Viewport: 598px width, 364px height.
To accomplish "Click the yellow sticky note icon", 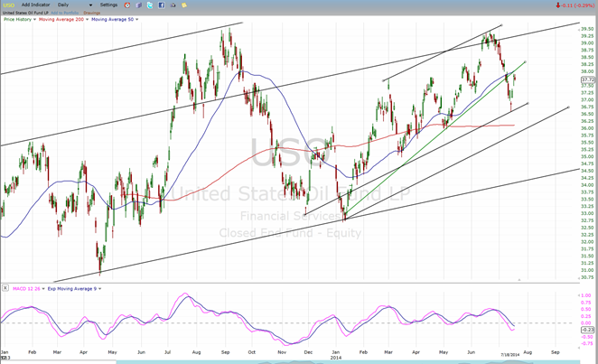I will [x=184, y=5].
